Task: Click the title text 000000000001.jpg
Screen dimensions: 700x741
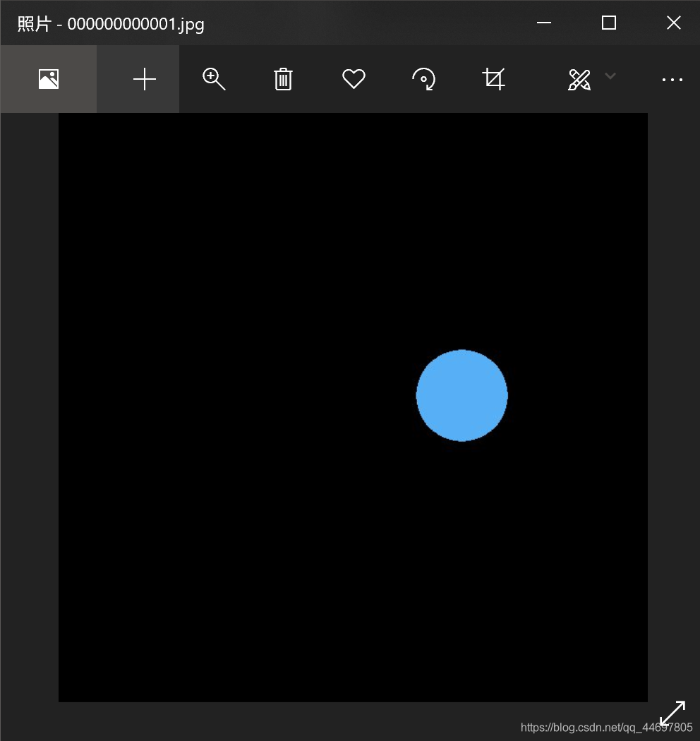Action: [135, 24]
